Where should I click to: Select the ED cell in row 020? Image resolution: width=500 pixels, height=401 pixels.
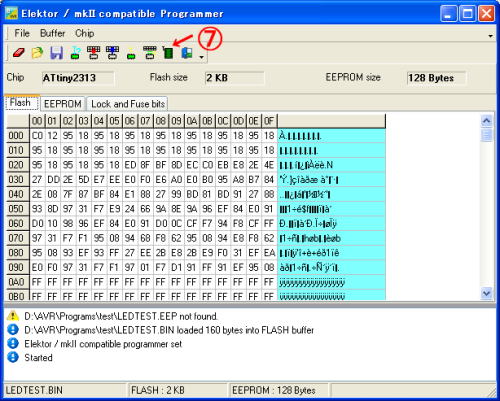point(130,165)
